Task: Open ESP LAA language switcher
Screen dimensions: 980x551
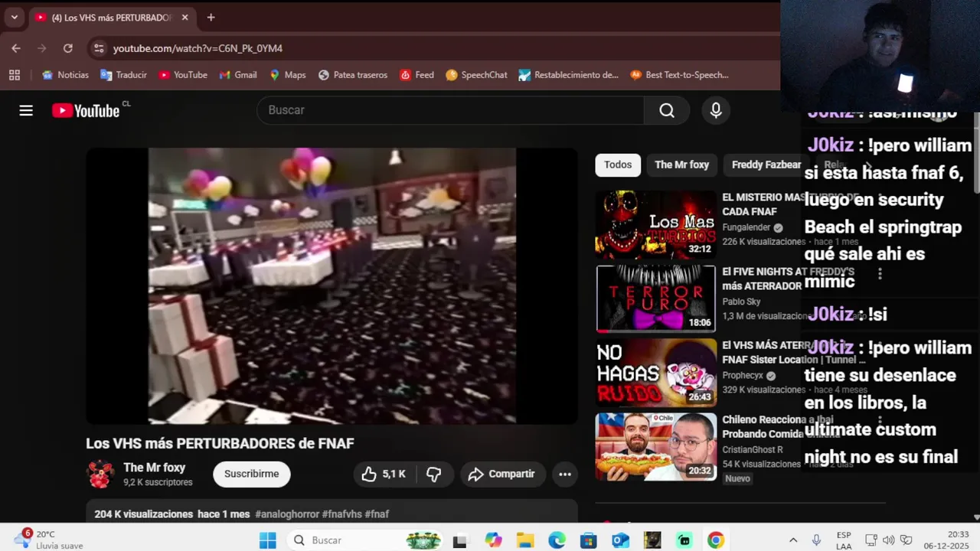Action: point(844,540)
